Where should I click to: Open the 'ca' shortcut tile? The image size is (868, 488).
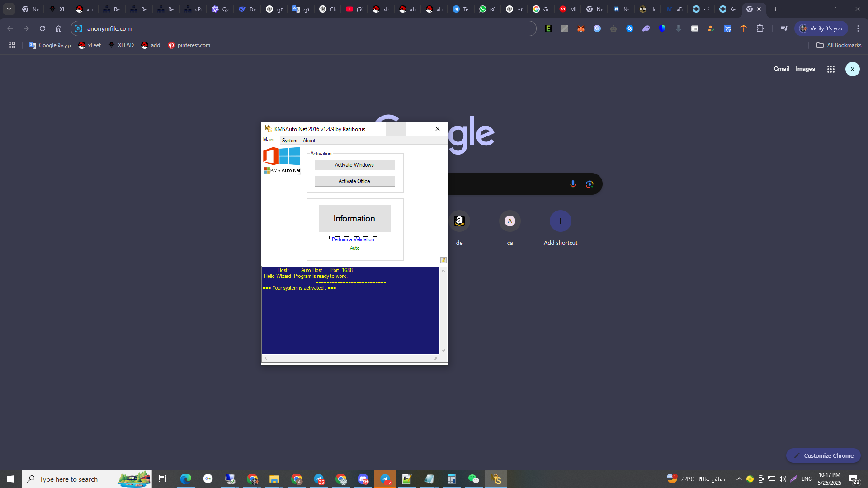510,228
